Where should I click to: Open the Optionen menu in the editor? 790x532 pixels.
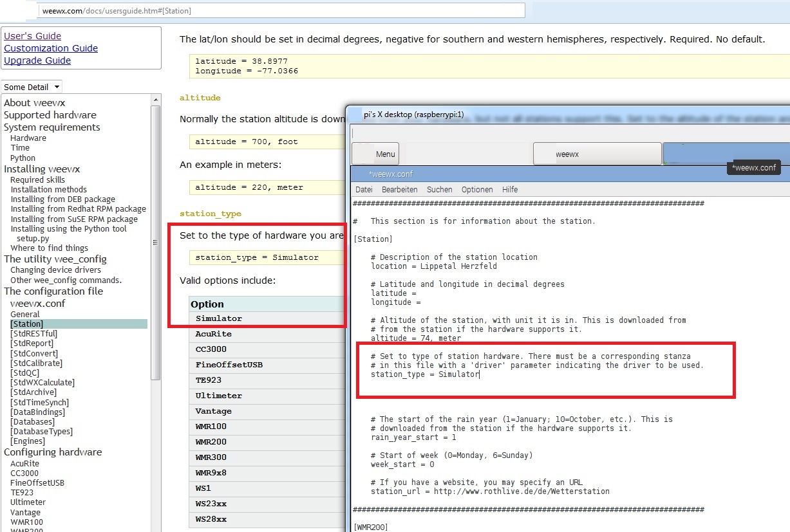(477, 190)
